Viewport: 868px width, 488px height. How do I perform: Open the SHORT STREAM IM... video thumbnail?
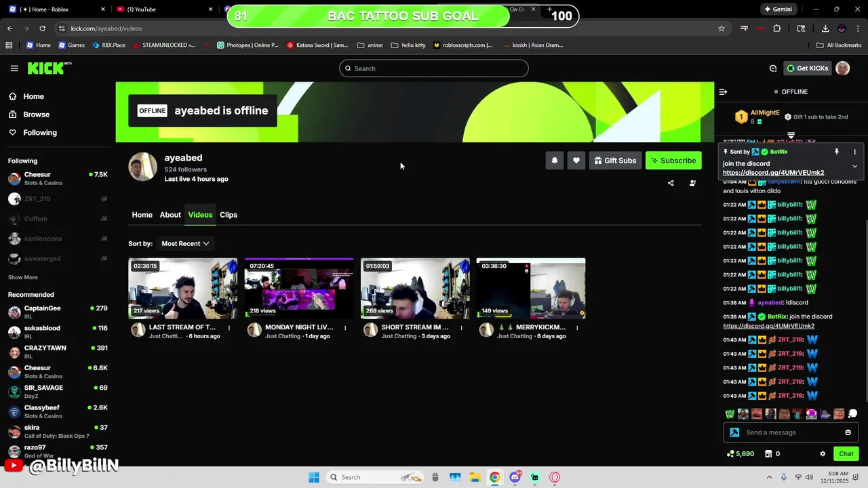tap(415, 288)
